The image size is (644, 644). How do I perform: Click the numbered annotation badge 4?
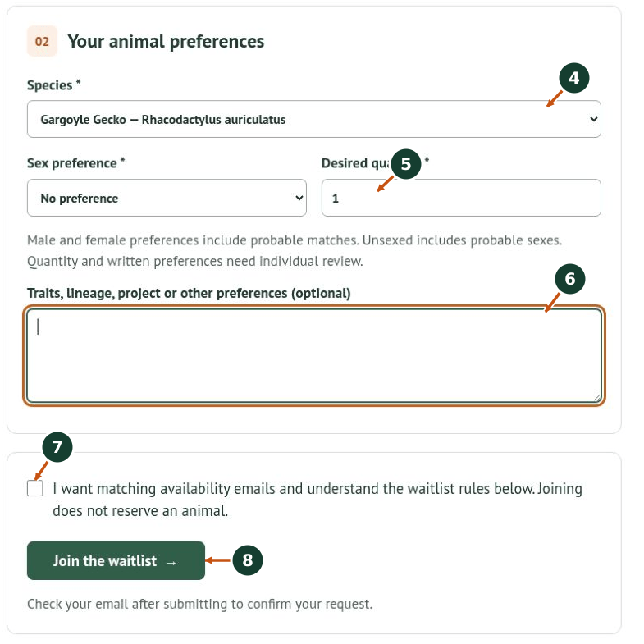pyautogui.click(x=573, y=78)
